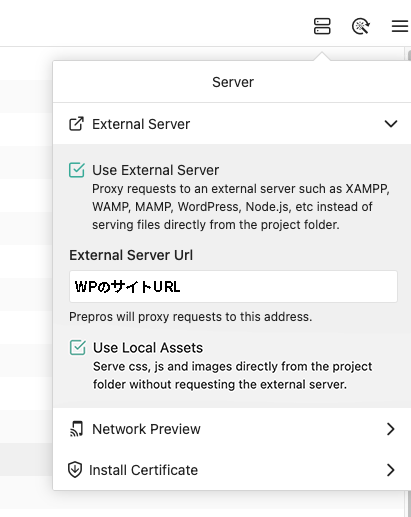The width and height of the screenshot is (411, 517).
Task: Expand Network Preview with right chevron
Action: click(x=391, y=429)
